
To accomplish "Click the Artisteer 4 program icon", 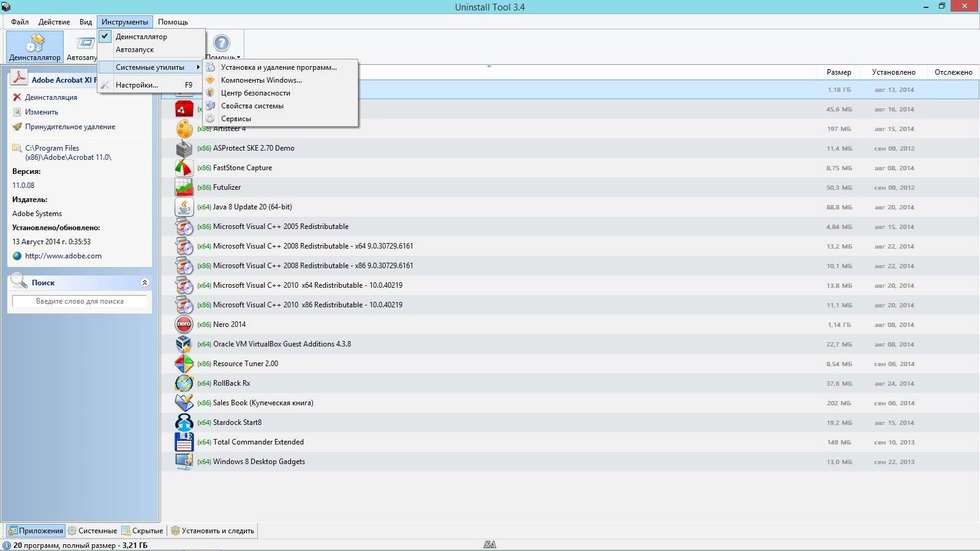I will (x=184, y=129).
